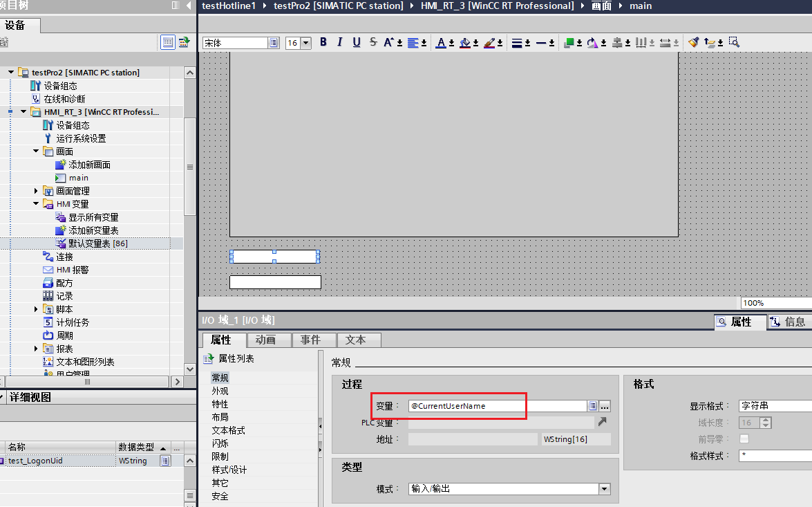This screenshot has width=812, height=507.
Task: Select 外观 in the property list
Action: 220,391
